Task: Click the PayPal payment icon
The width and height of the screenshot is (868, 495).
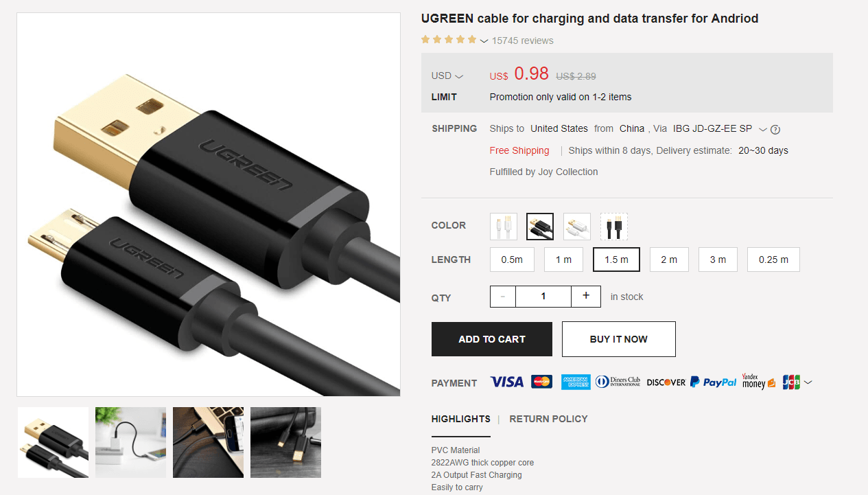Action: coord(713,382)
